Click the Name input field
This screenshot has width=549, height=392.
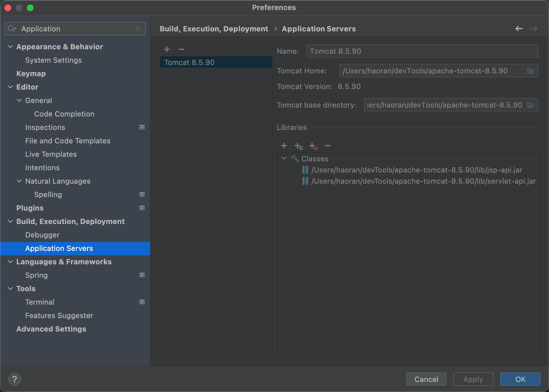click(x=422, y=51)
